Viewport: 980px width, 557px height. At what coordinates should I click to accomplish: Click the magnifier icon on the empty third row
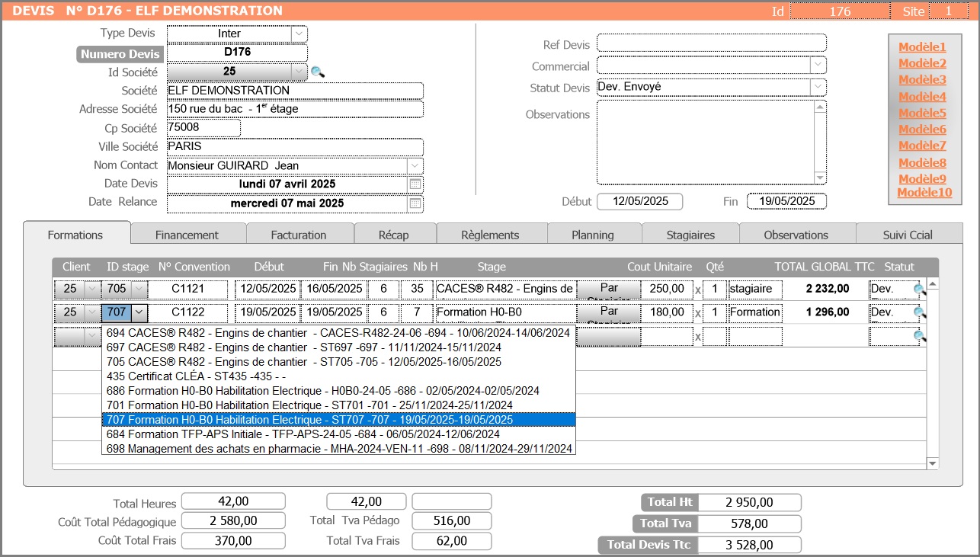(920, 336)
